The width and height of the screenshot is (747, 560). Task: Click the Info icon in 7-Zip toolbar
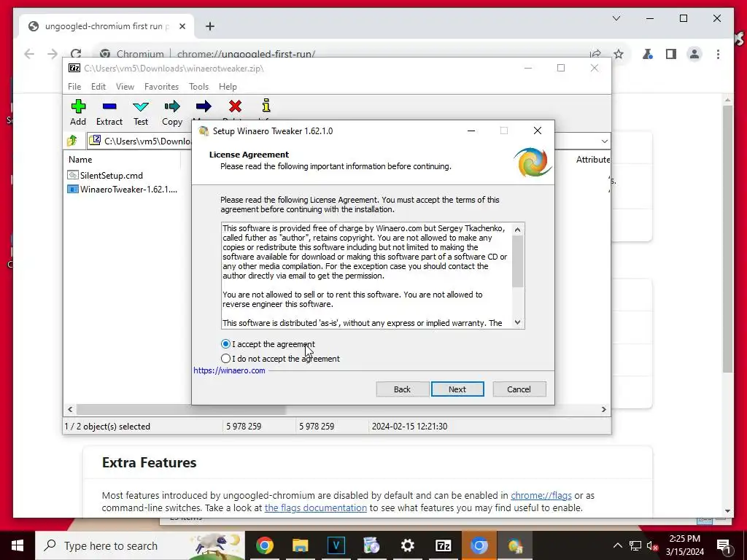point(266,106)
